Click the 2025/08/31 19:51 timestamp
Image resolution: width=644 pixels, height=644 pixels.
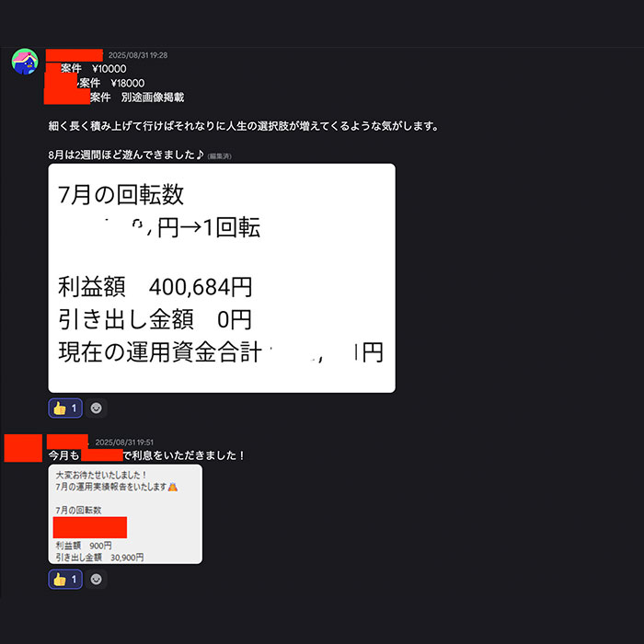124,443
